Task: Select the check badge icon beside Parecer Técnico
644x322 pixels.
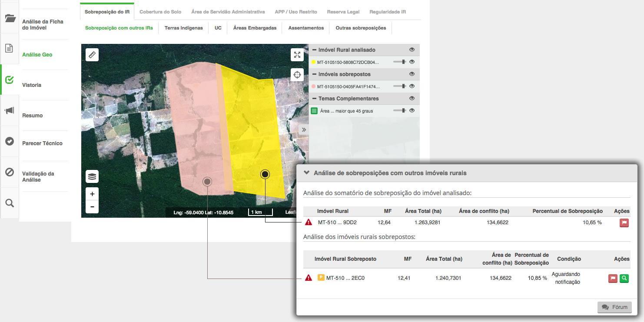Action: click(x=9, y=141)
